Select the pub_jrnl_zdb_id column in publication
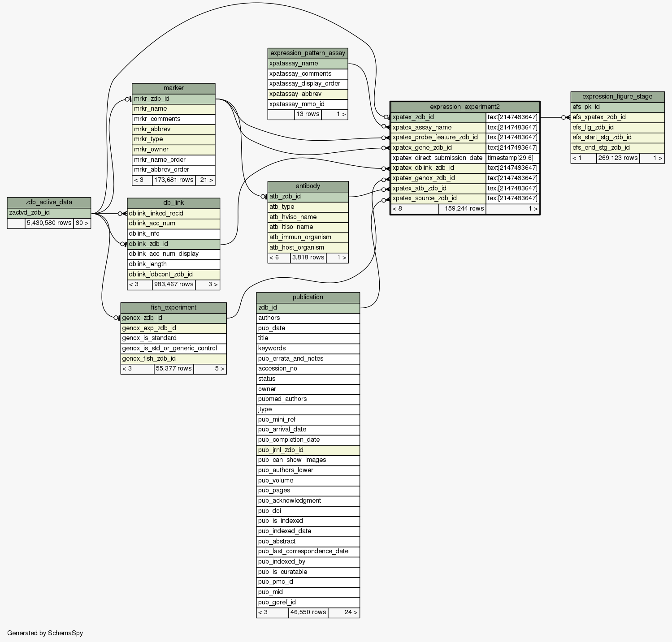This screenshot has height=642, width=672. click(308, 450)
